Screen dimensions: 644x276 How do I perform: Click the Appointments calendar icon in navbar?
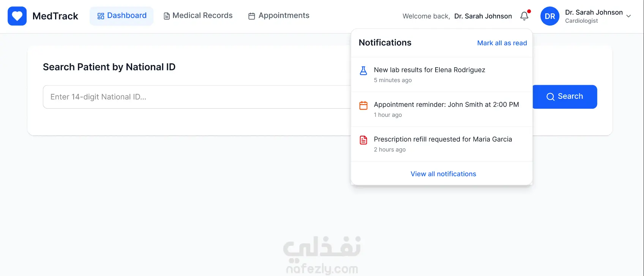251,16
